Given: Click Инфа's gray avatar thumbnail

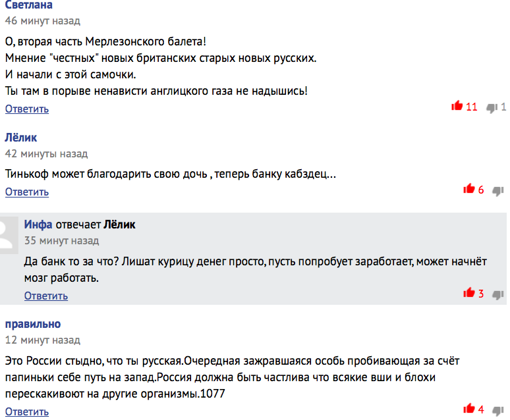Looking at the screenshot, I should tap(9, 236).
